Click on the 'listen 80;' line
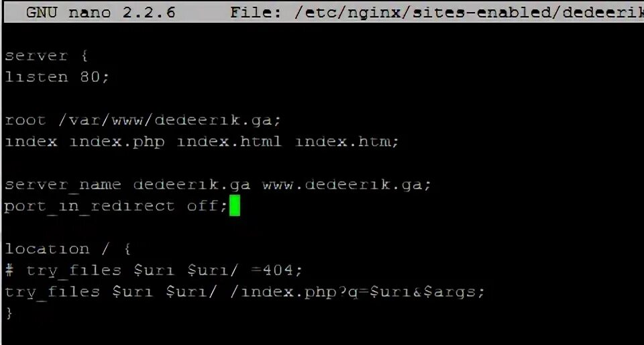644x345 pixels. pos(57,77)
